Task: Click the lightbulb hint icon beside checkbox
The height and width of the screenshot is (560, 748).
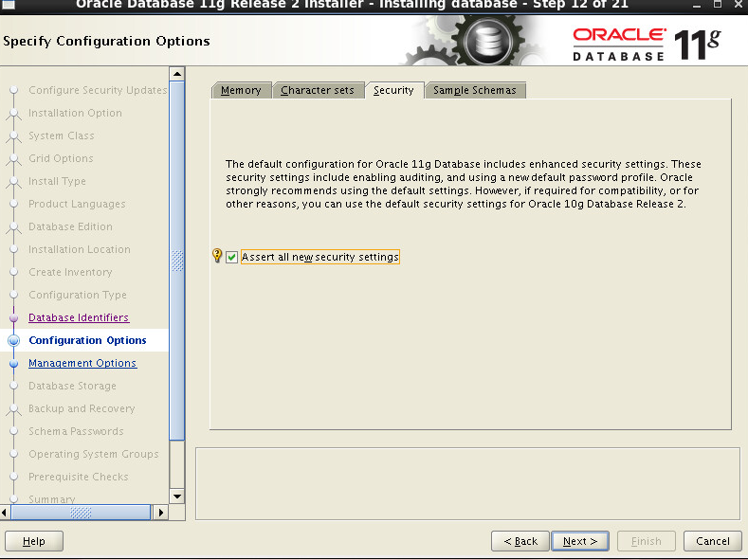Action: (217, 256)
